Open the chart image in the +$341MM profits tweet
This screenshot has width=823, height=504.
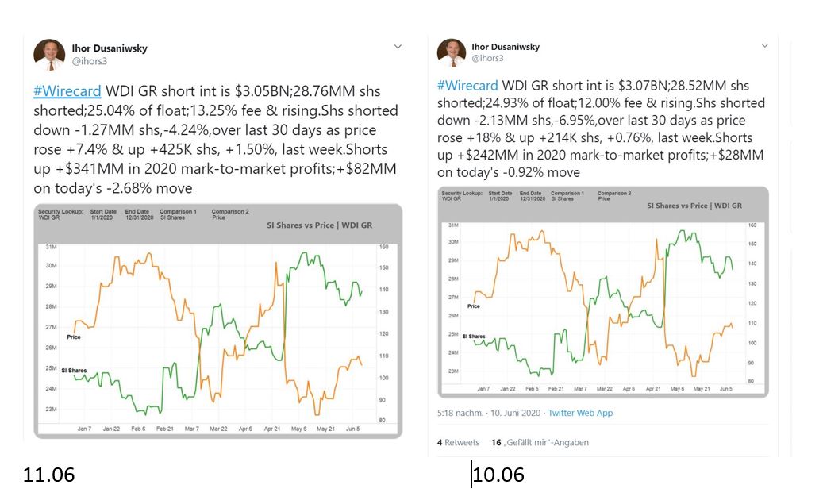[217, 321]
